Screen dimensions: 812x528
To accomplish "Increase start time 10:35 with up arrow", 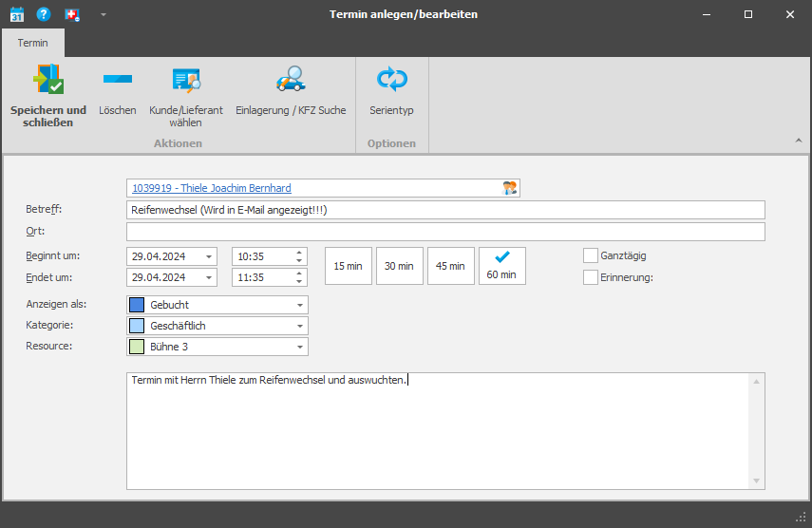I will 299,253.
